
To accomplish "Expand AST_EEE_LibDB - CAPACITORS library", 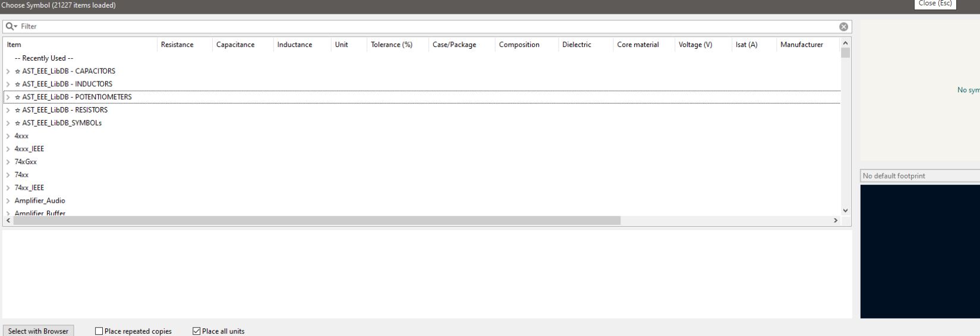I will click(8, 71).
